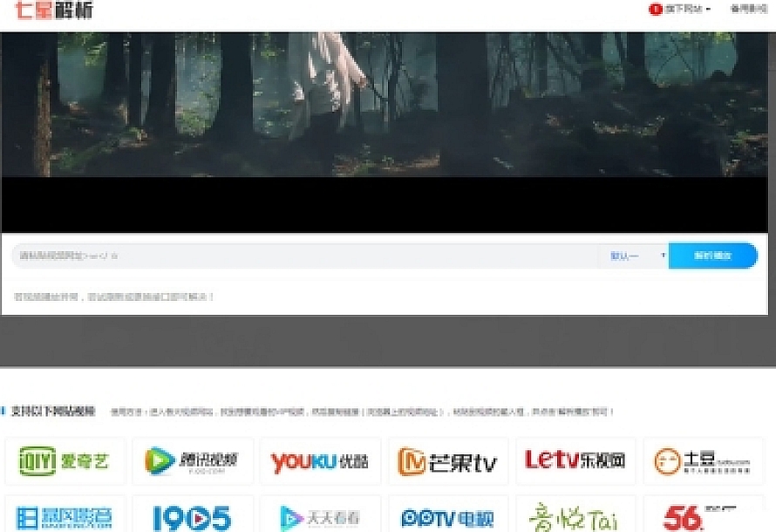Screen dimensions: 776x532
Task: Click the Baofeng (暴风影音) logo
Action: point(65,516)
